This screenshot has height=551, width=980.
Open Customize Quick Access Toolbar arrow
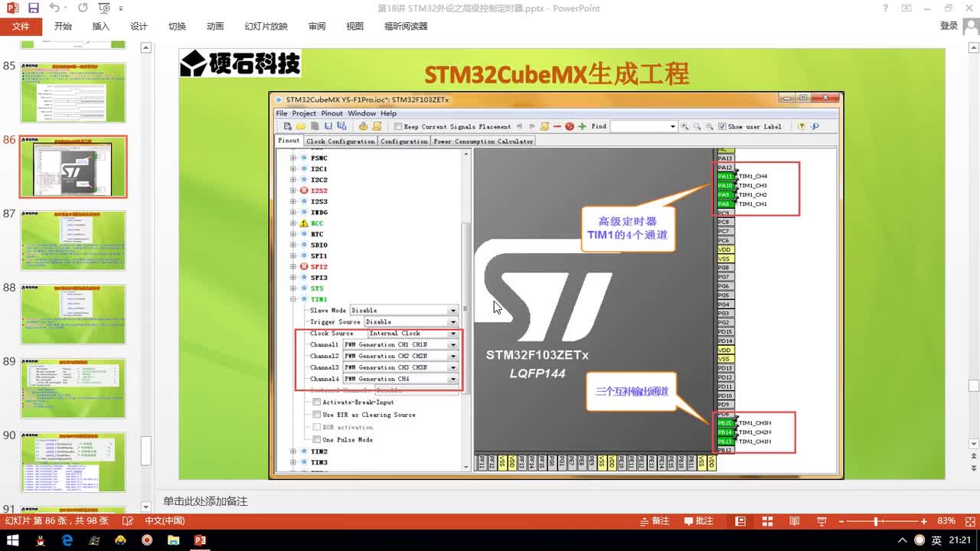pyautogui.click(x=122, y=9)
